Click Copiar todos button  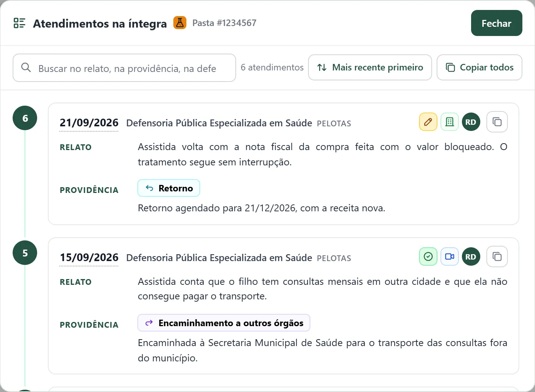coord(480,67)
